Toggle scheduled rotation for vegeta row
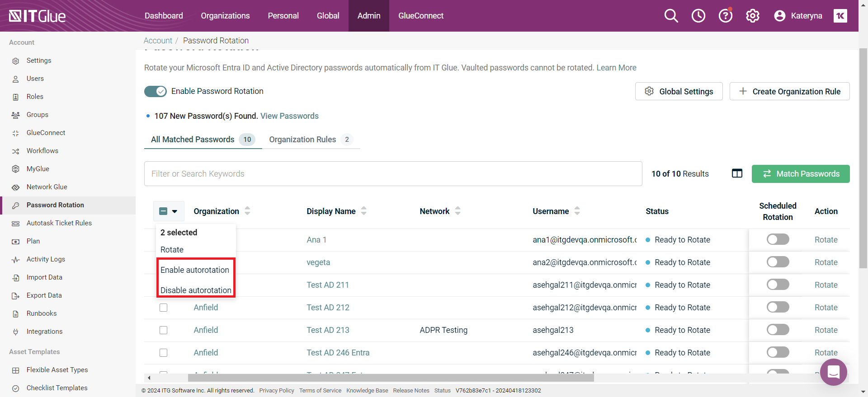Image resolution: width=868 pixels, height=397 pixels. (778, 262)
